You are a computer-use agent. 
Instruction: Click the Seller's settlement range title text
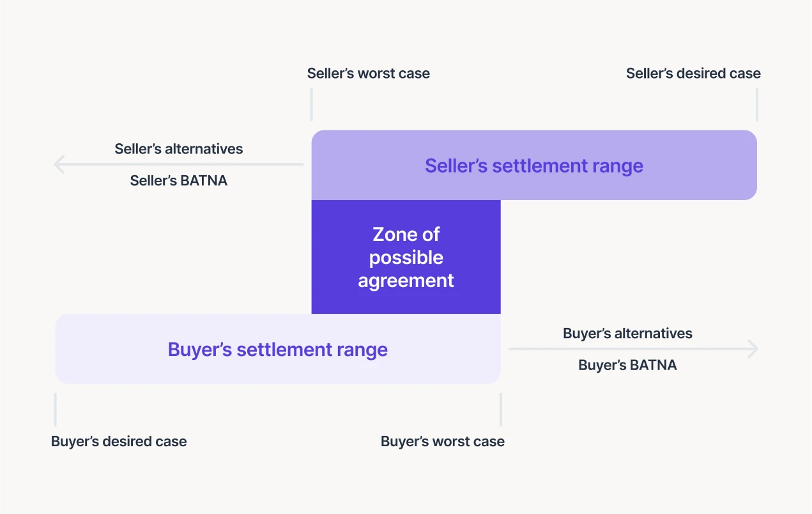point(534,166)
